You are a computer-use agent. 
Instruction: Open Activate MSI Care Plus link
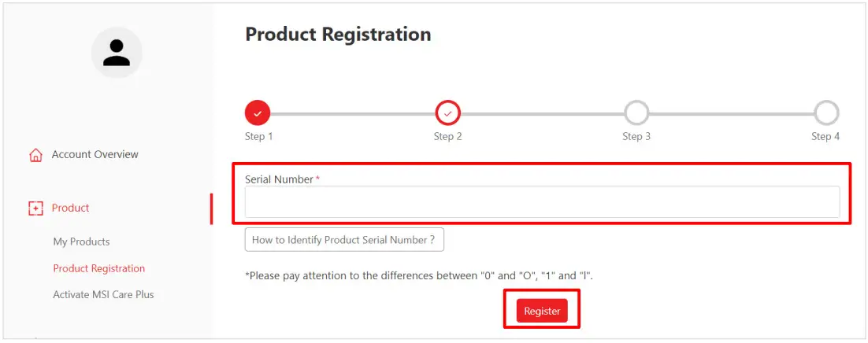(x=103, y=294)
